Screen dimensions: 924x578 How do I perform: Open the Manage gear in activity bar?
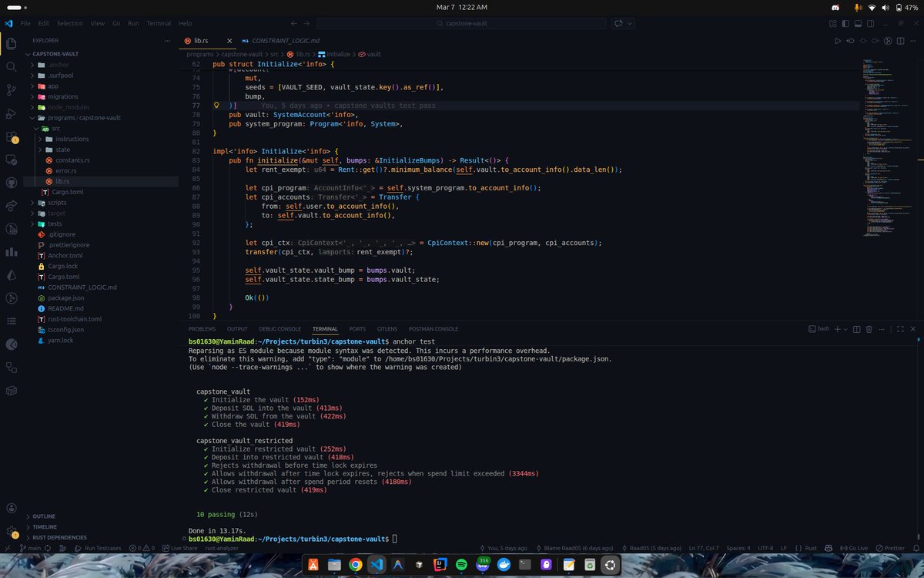(x=12, y=533)
